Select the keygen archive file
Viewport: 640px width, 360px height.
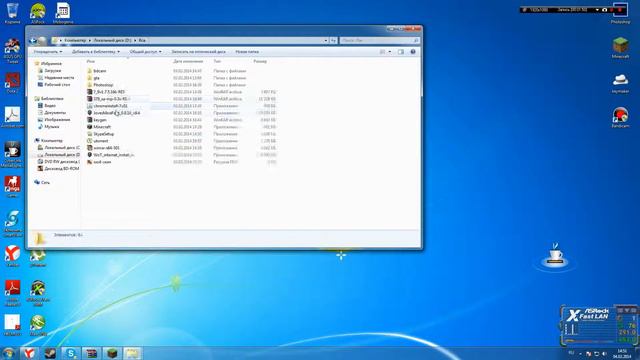100,120
